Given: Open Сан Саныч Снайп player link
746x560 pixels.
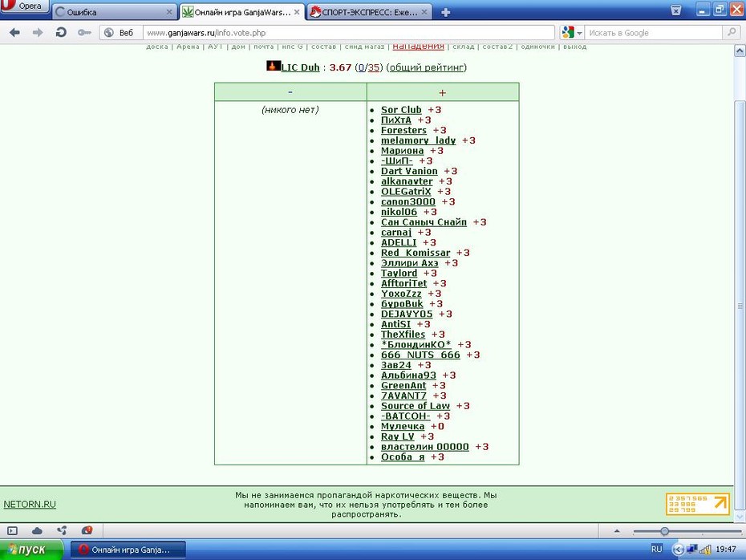Looking at the screenshot, I should 424,222.
